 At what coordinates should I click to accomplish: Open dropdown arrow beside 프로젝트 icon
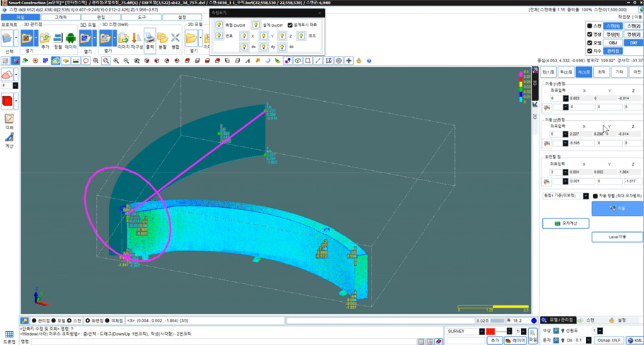16,38
